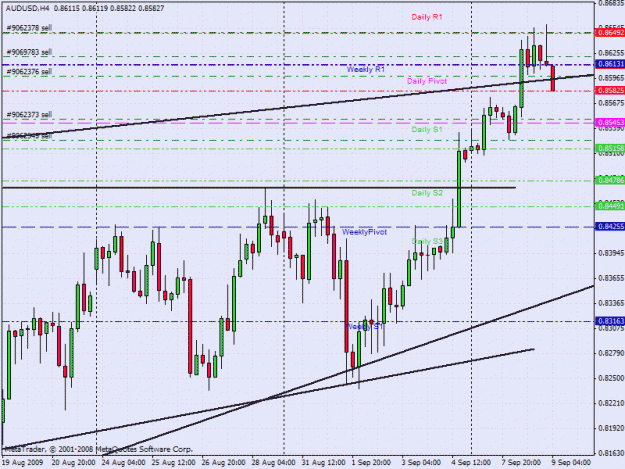Click 0.81920 on the price axis
This screenshot has width=625, height=469.
click(x=611, y=428)
